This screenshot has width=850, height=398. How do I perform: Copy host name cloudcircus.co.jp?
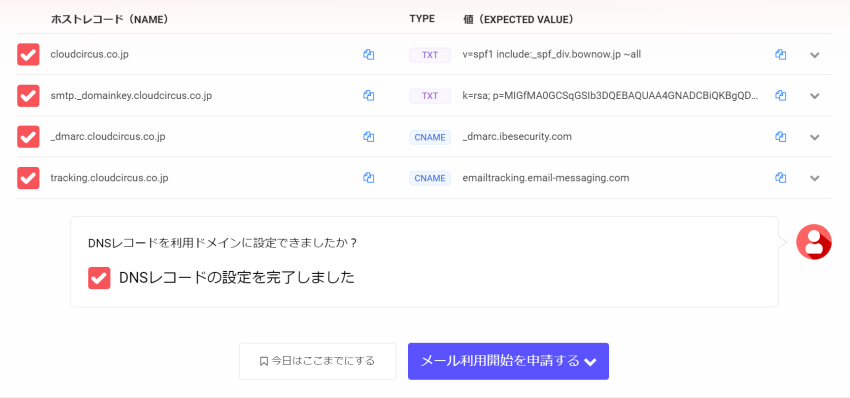(x=369, y=55)
